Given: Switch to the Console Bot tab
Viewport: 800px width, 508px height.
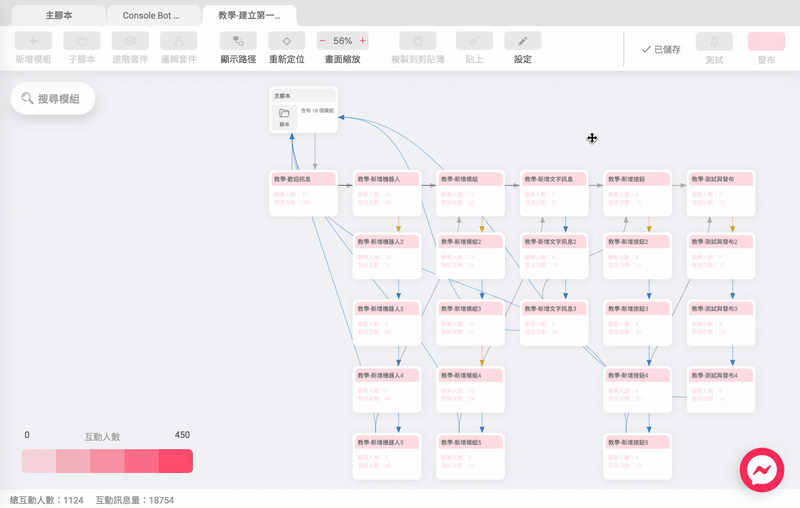Looking at the screenshot, I should coord(151,15).
